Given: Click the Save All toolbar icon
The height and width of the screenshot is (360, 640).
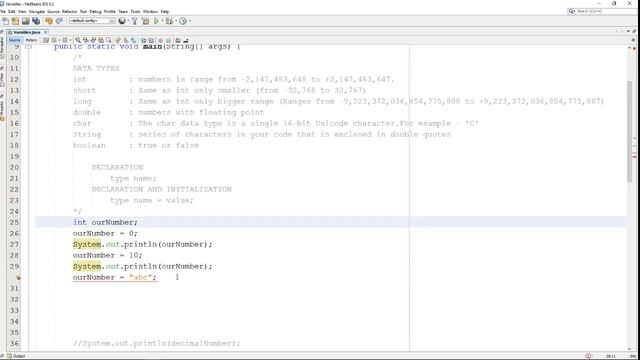Looking at the screenshot, I should pos(36,21).
